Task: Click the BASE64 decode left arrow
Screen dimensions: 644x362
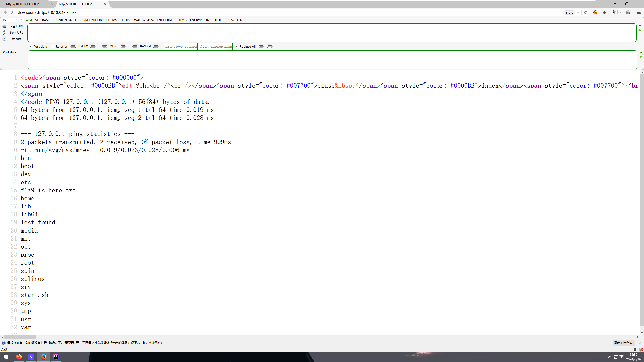Action: tap(135, 46)
